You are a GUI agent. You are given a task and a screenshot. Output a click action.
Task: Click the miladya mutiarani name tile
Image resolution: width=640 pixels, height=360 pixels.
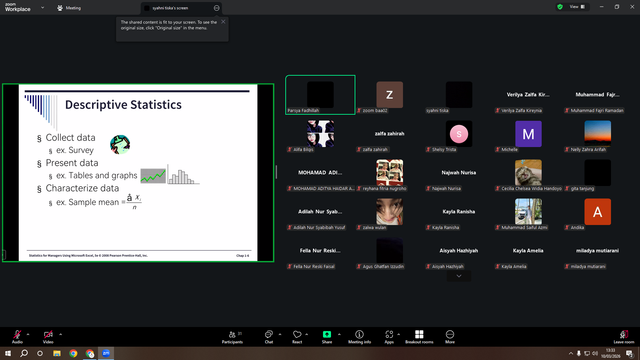click(598, 251)
